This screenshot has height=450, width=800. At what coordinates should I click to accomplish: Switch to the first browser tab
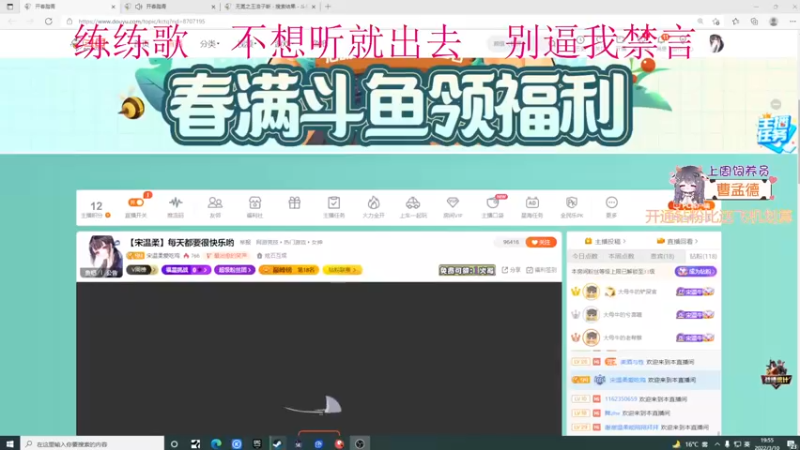pyautogui.click(x=69, y=7)
